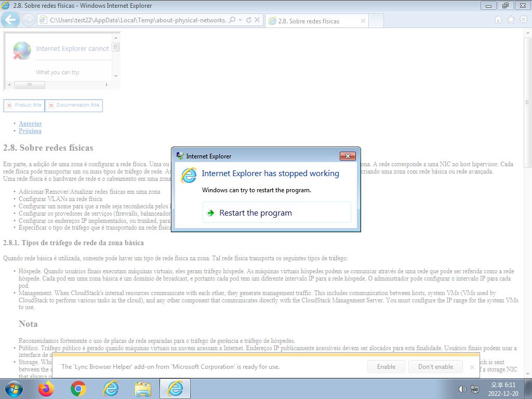Open a new blank tab
The height and width of the screenshot is (399, 532).
coord(376,21)
